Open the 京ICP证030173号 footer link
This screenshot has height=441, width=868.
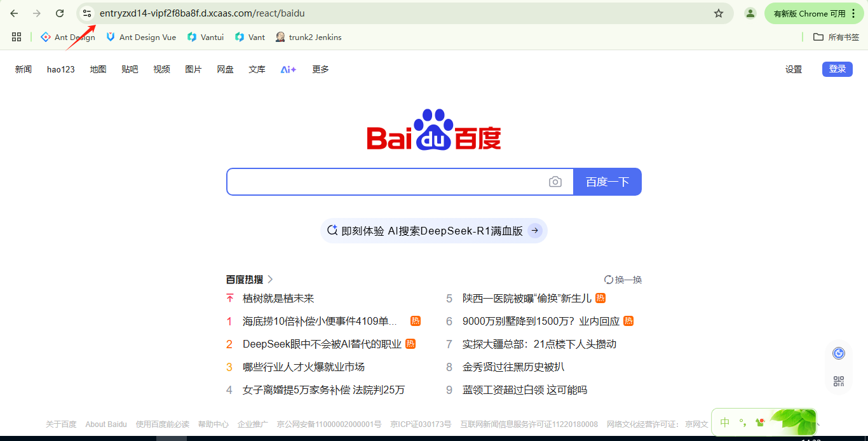[421, 424]
